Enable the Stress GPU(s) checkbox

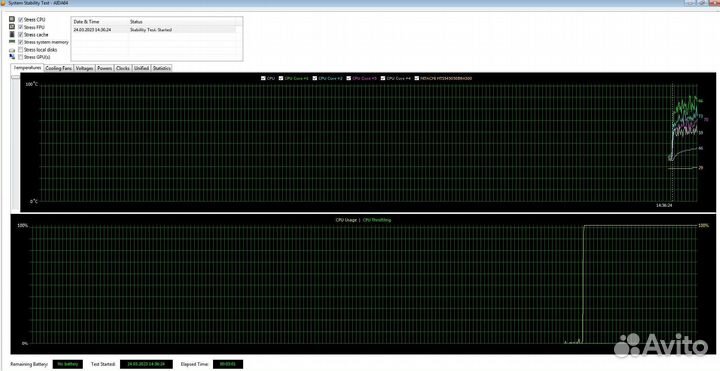coord(21,57)
